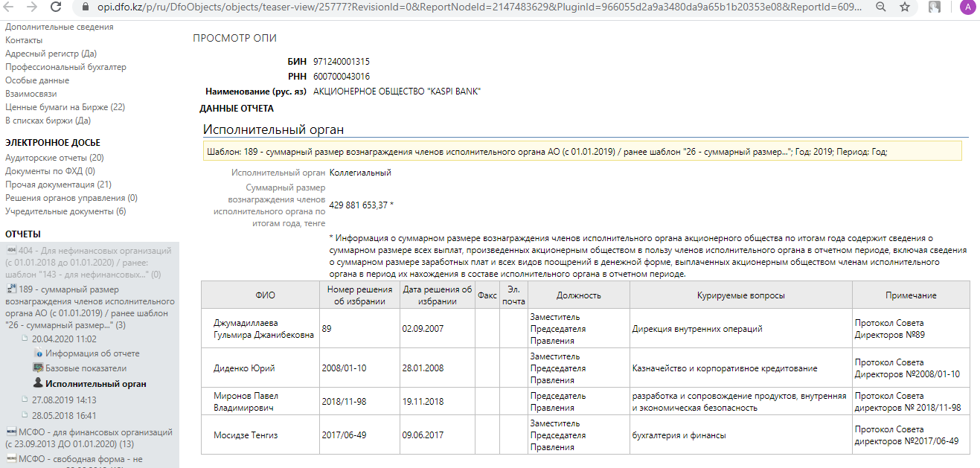980x468 pixels.
Task: Click the date 19.11.2018
Action: pyautogui.click(x=423, y=402)
